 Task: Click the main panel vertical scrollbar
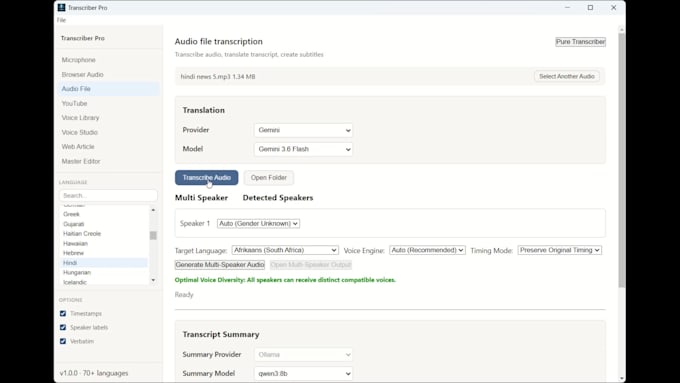click(622, 160)
